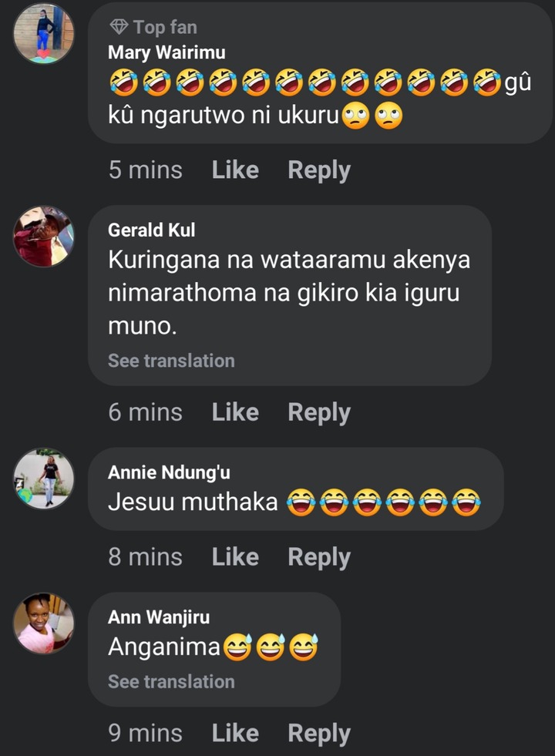Open Ann Wanjiru's profile via name
The height and width of the screenshot is (756, 555).
[x=158, y=617]
